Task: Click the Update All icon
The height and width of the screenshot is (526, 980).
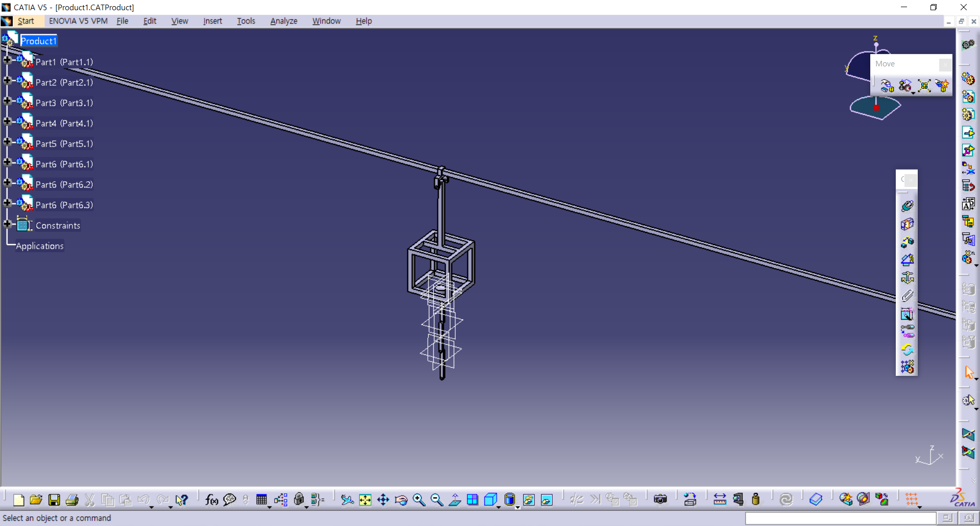Action: pos(786,499)
